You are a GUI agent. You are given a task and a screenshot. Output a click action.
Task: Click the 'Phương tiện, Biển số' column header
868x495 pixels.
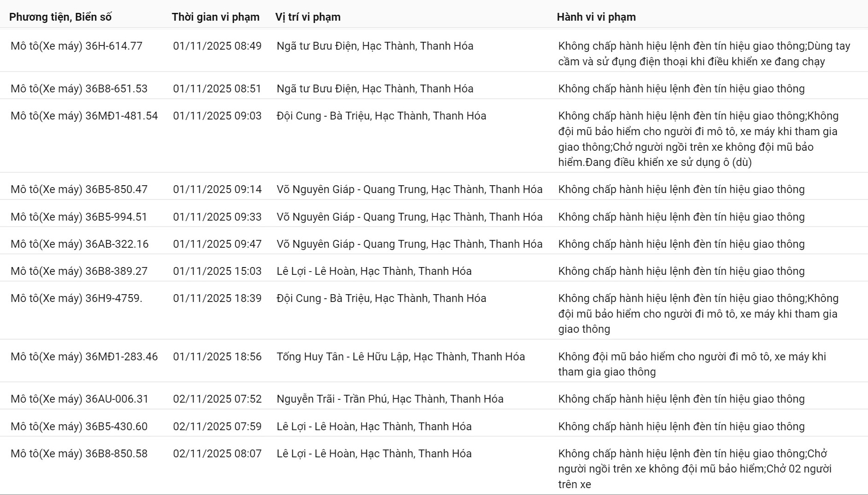(60, 17)
